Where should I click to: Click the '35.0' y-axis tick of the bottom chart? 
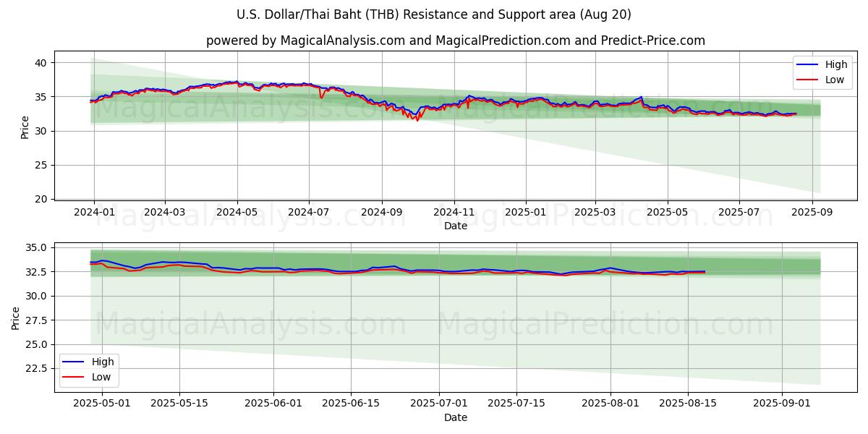pos(38,247)
